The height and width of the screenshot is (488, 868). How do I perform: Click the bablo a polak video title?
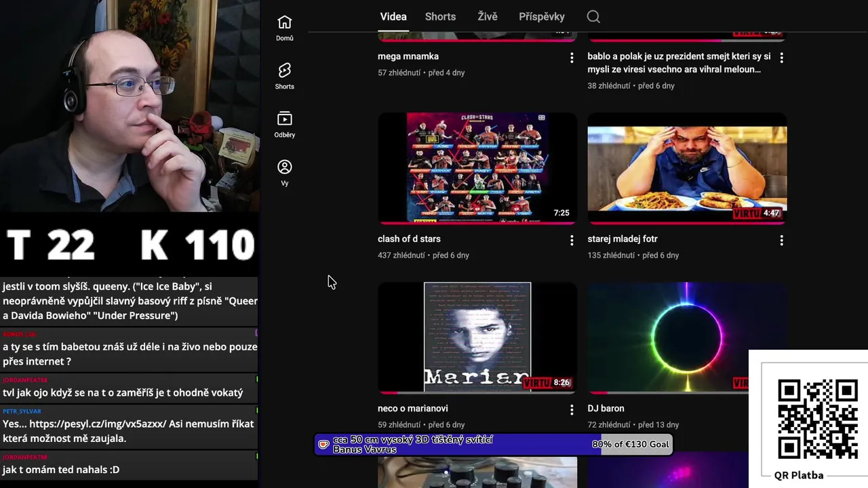(679, 63)
